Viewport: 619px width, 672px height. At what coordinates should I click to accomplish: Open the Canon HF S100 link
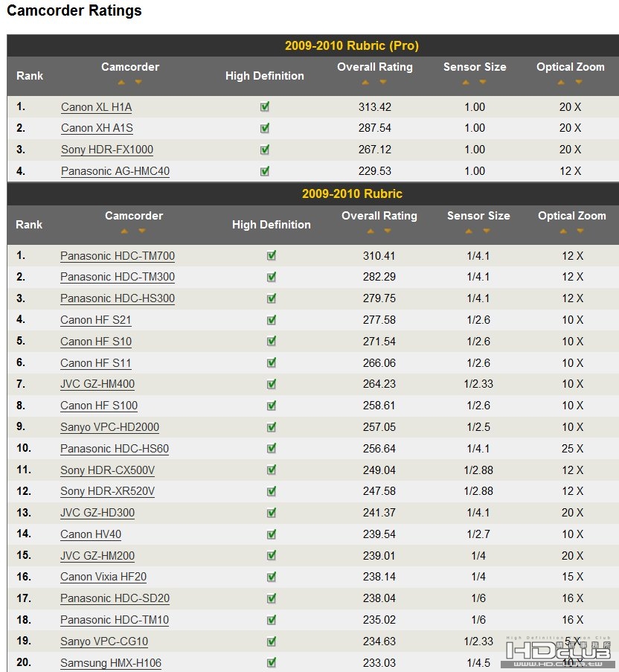(99, 406)
